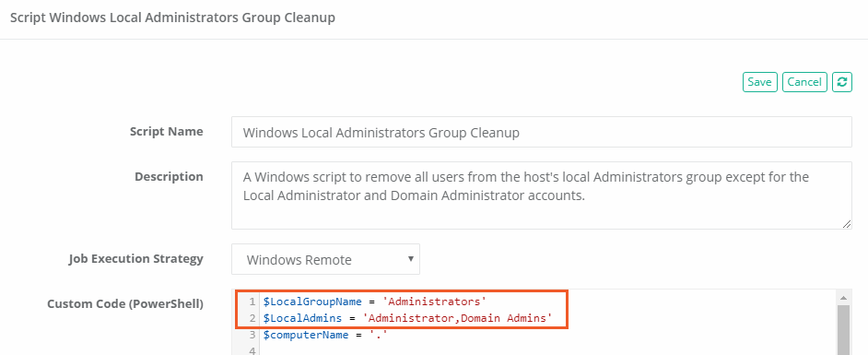Click the 'Description' label
This screenshot has width=868, height=355.
coord(169,177)
